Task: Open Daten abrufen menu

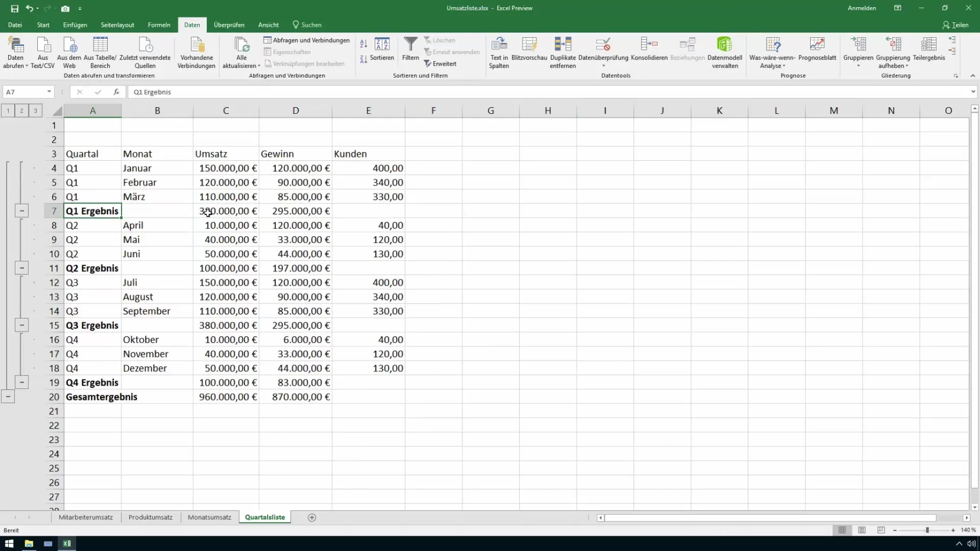Action: point(15,53)
